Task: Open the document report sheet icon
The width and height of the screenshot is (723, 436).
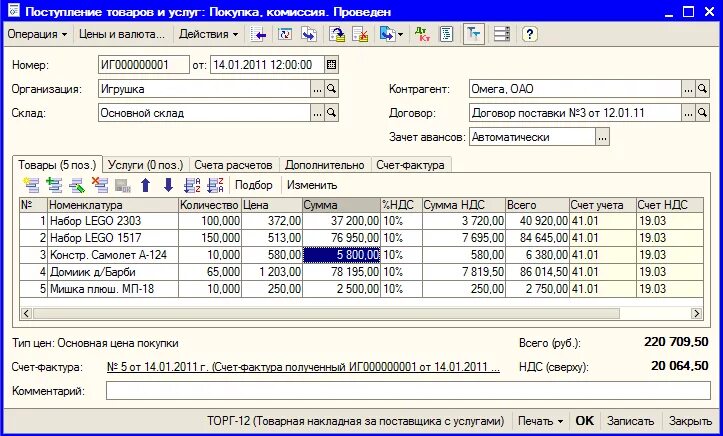Action: click(x=446, y=34)
